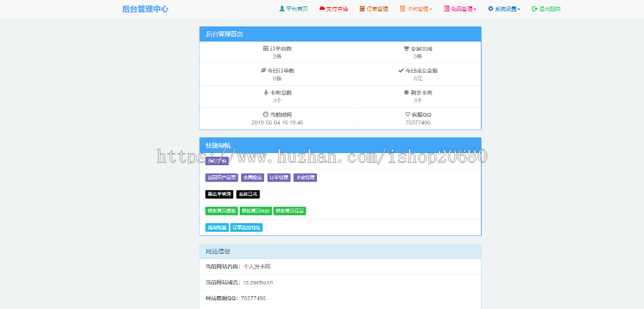Click 退出登陆 to log out

[x=546, y=9]
